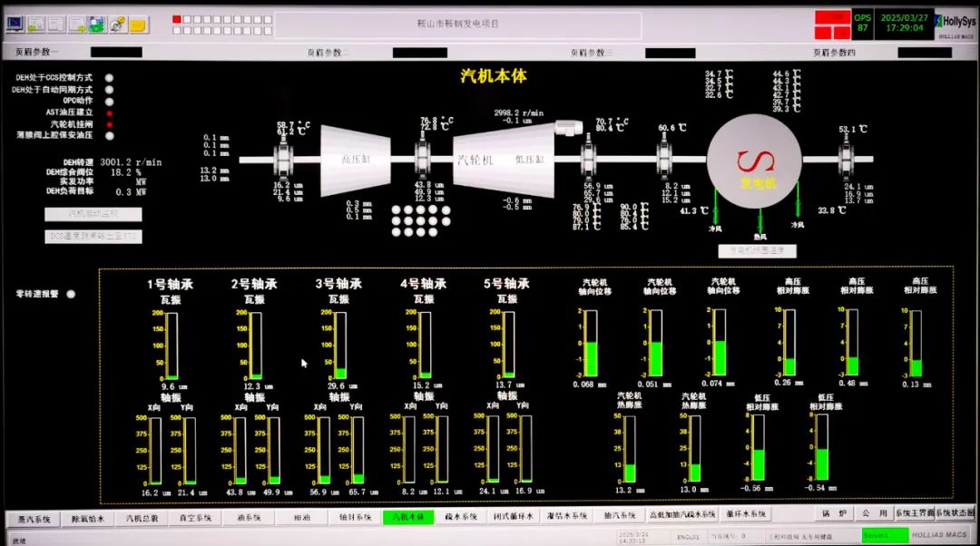Click the key-and-user login icon in toolbar
Viewport: 980px width, 546px height.
[x=118, y=24]
